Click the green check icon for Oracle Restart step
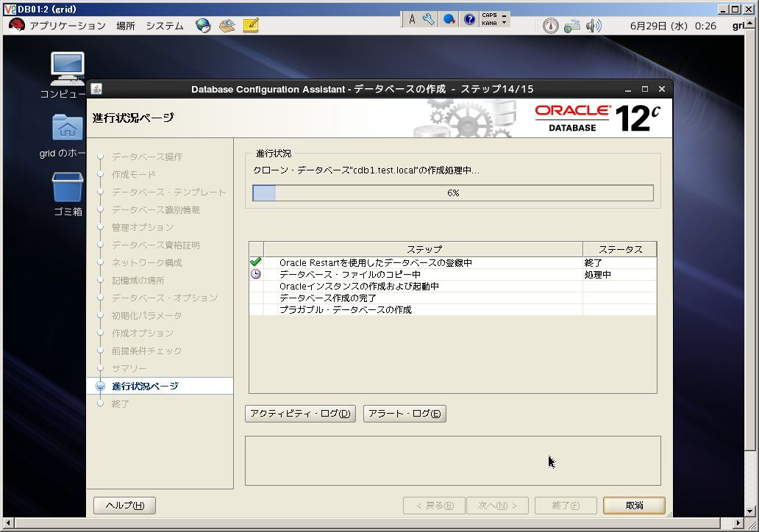 tap(256, 262)
